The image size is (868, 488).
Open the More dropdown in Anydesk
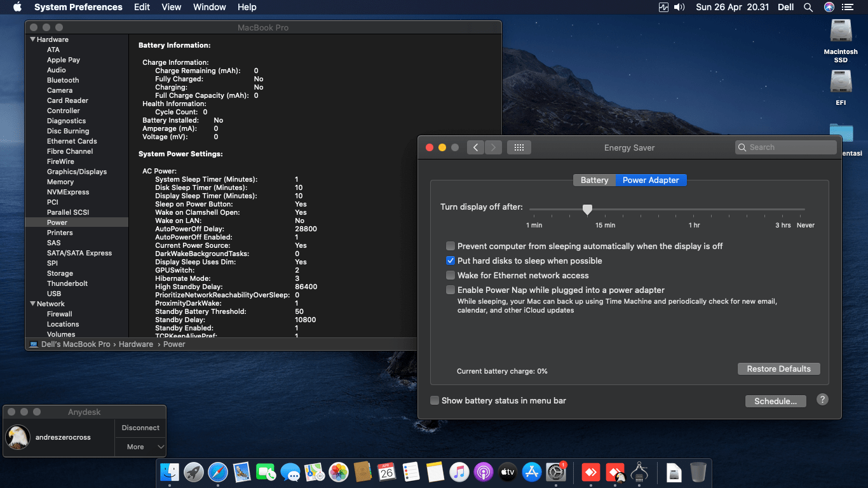140,447
